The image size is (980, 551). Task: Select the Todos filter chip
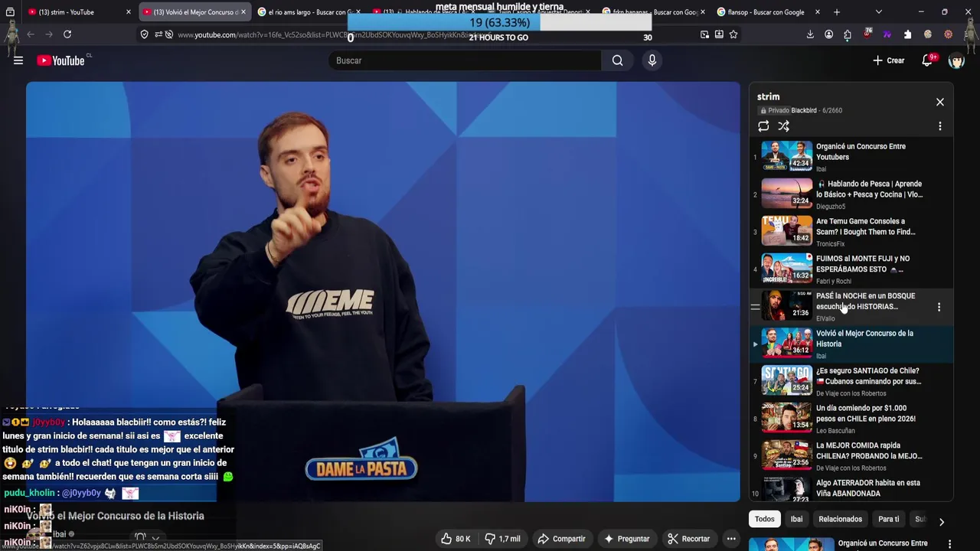pyautogui.click(x=765, y=519)
